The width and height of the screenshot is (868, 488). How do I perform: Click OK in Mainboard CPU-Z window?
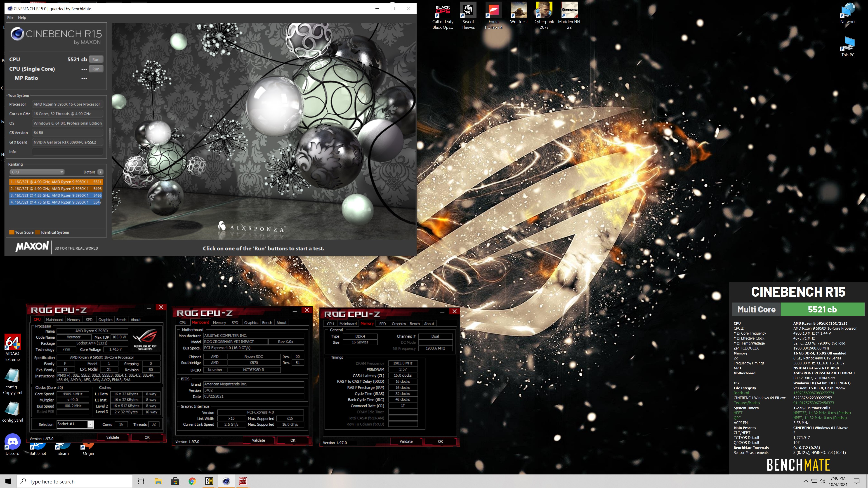pos(293,440)
